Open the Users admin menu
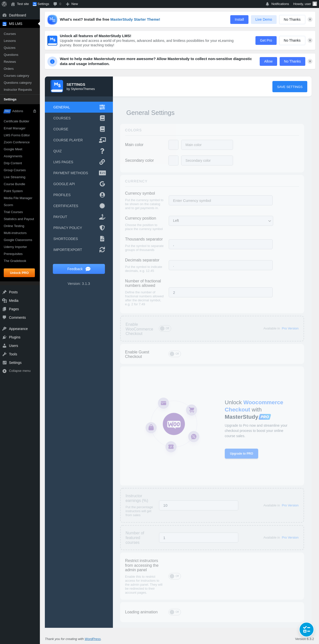The width and height of the screenshot is (319, 644). click(20, 346)
